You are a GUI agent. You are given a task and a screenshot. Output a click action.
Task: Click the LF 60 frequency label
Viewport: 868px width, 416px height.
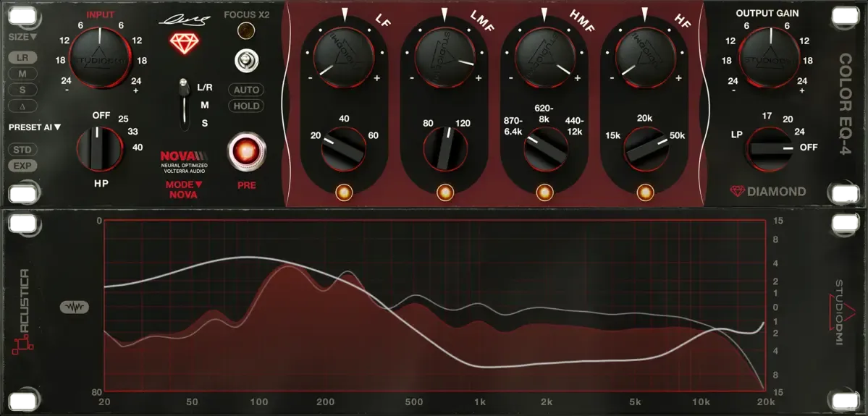(373, 135)
